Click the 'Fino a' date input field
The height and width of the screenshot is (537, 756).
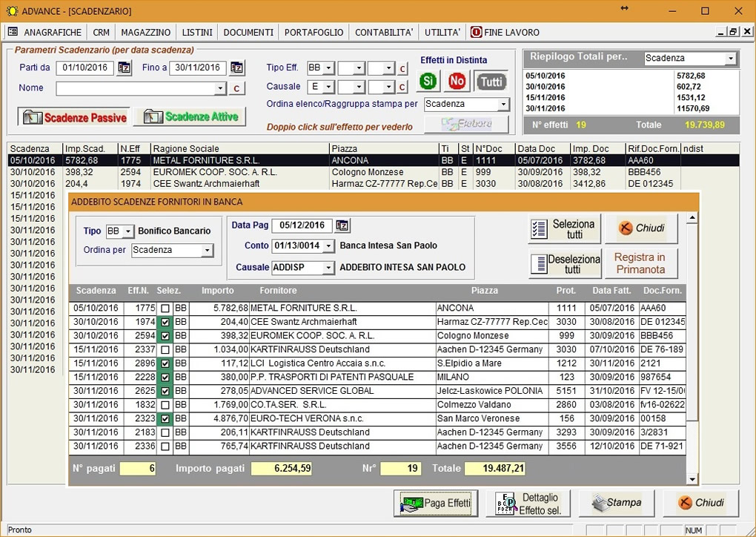click(198, 67)
